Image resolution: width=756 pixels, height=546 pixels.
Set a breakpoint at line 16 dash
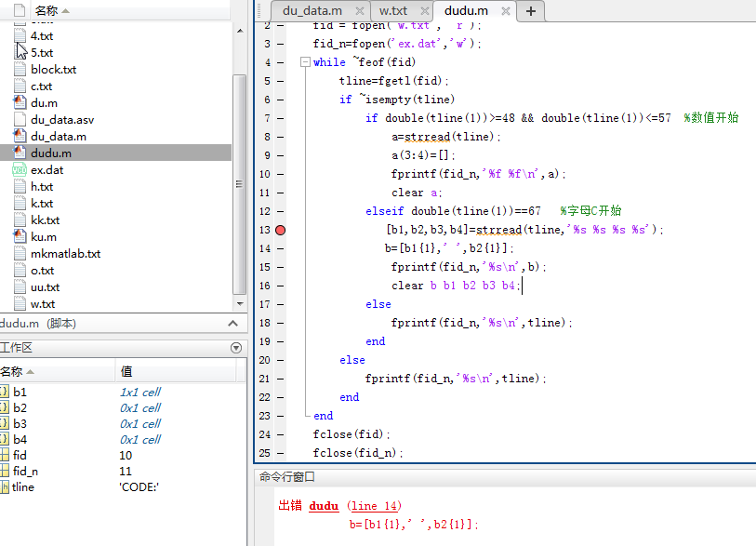(x=280, y=286)
